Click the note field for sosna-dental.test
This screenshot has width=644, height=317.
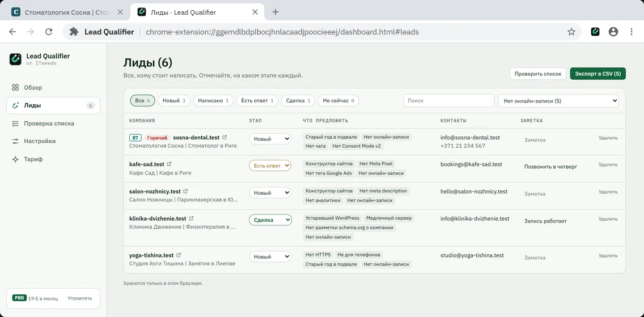556,140
